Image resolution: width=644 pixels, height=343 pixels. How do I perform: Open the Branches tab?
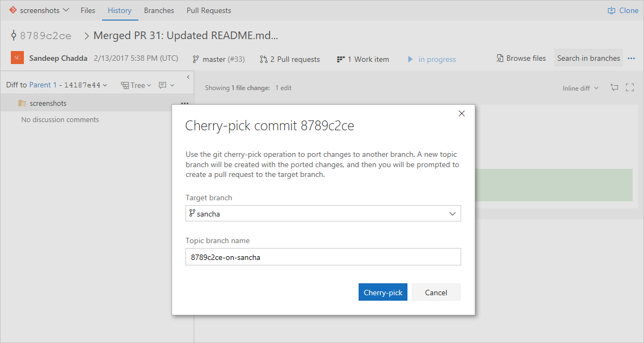(159, 10)
